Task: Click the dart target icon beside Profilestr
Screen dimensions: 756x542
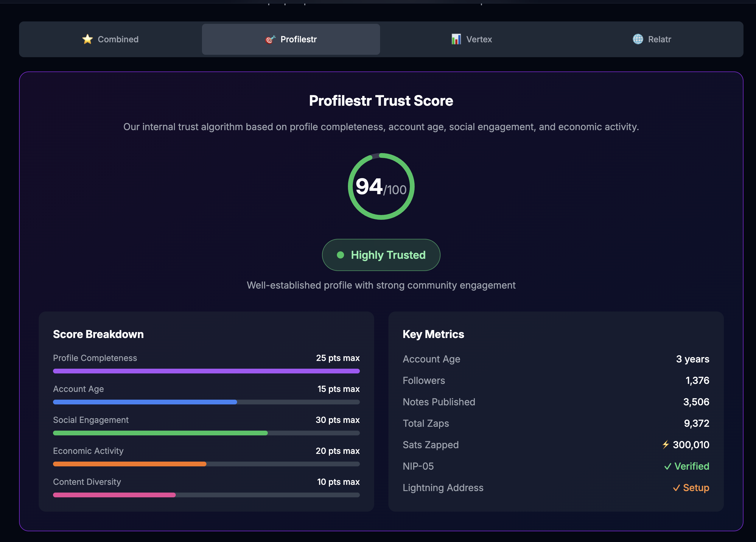Action: coord(270,39)
